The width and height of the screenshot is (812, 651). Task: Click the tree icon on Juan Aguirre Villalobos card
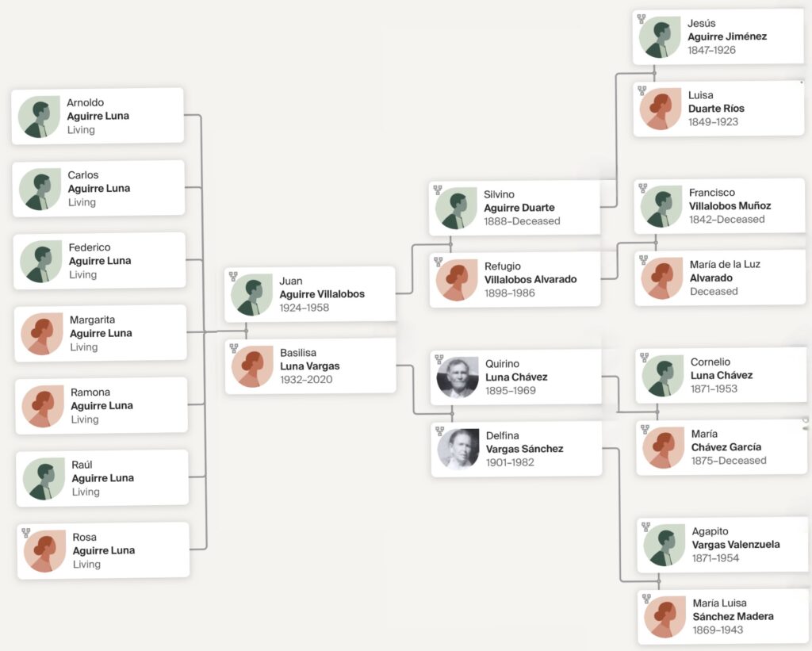[233, 277]
